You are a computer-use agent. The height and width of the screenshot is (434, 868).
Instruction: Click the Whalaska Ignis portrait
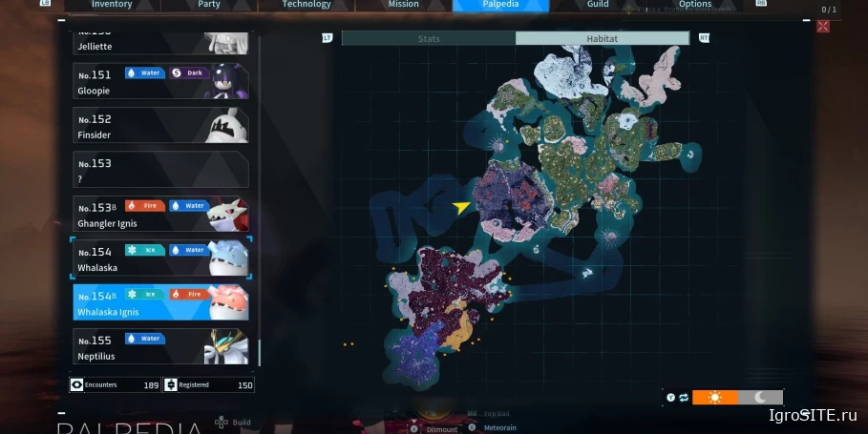(228, 302)
